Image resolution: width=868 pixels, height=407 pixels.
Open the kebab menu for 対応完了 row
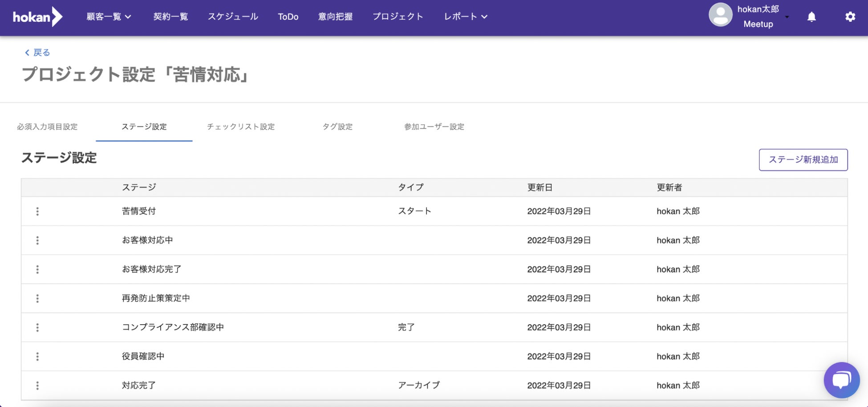(x=37, y=386)
